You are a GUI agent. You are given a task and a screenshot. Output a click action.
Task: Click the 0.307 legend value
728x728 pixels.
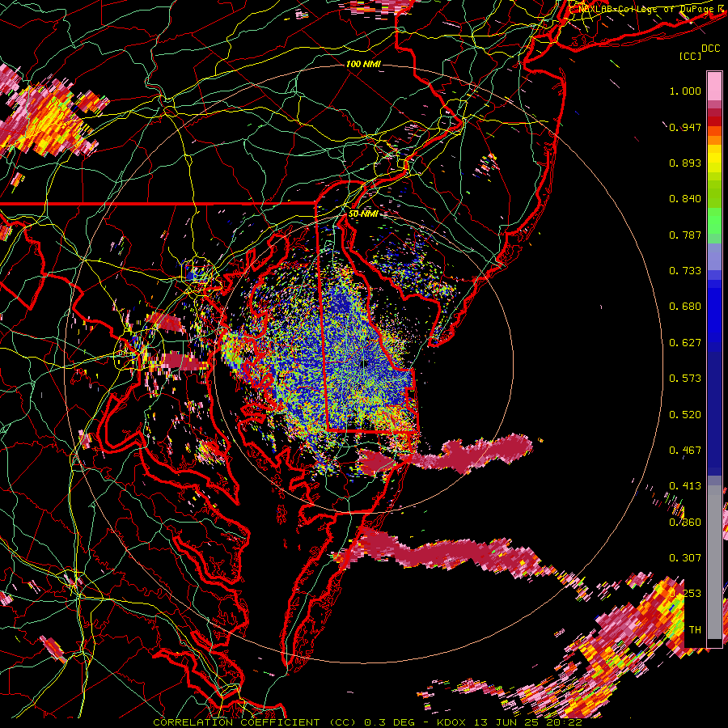685,558
